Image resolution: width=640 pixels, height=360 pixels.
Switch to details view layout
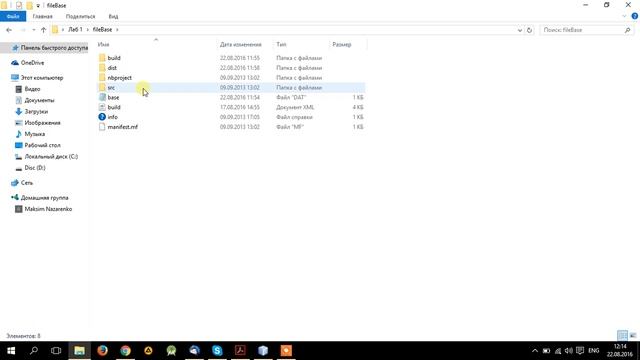(622, 336)
